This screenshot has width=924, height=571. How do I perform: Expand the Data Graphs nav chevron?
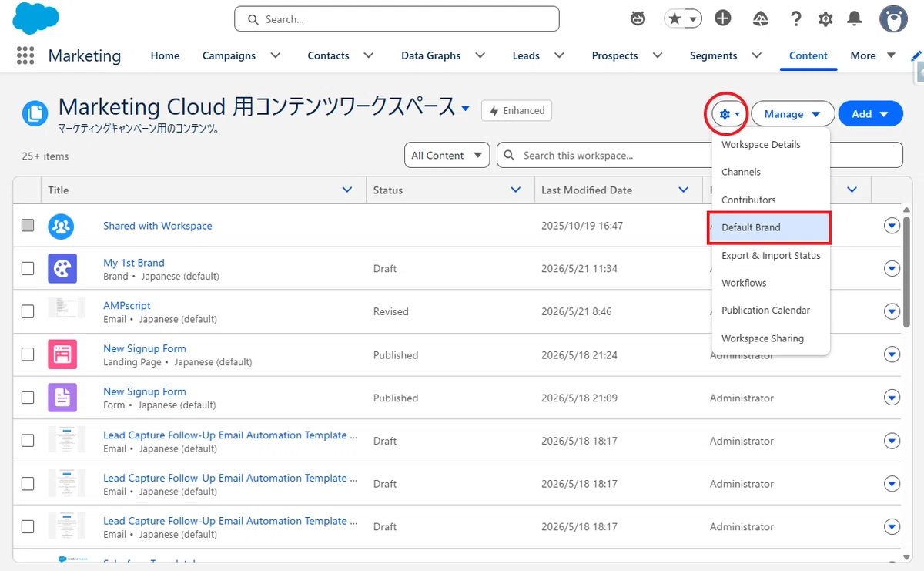[480, 55]
